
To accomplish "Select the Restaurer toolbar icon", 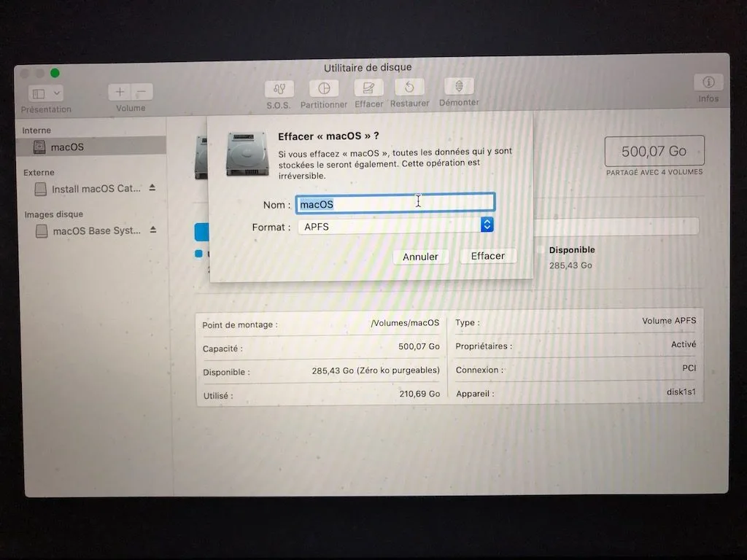I will [x=409, y=87].
